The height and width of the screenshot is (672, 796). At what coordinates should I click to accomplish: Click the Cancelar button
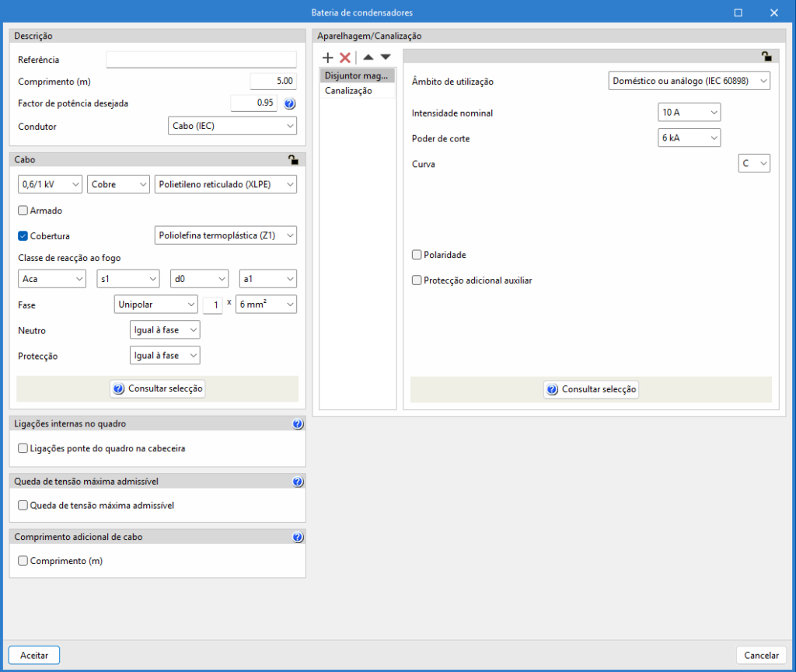click(761, 655)
